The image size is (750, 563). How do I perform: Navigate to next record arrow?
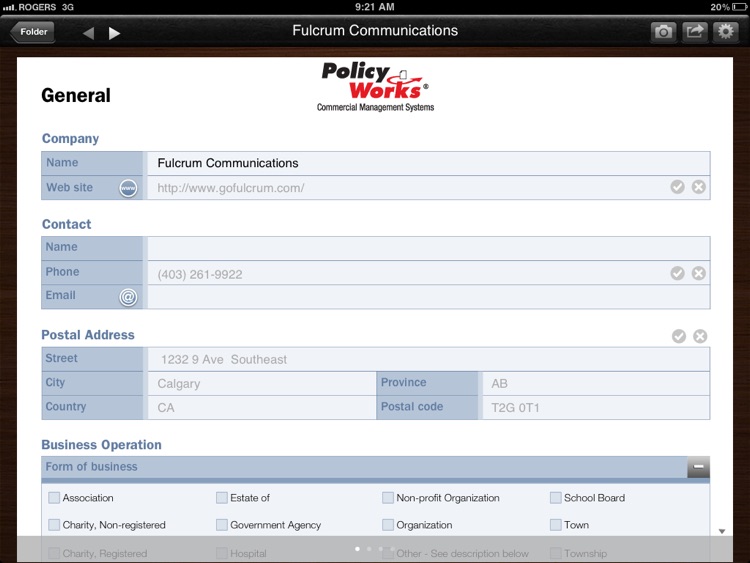pyautogui.click(x=114, y=33)
